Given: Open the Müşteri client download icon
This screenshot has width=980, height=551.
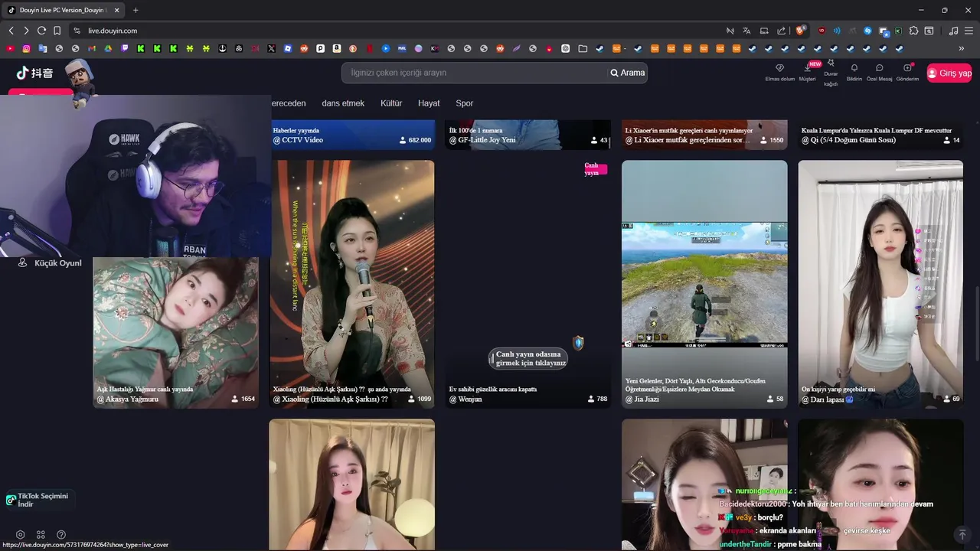Looking at the screenshot, I should click(807, 72).
